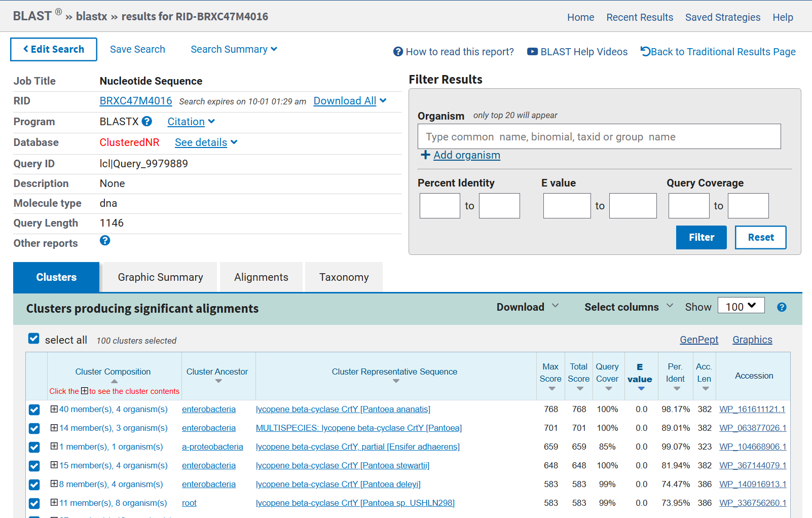Sort by Total Score arrow icon
Image resolution: width=812 pixels, height=518 pixels.
click(x=580, y=389)
